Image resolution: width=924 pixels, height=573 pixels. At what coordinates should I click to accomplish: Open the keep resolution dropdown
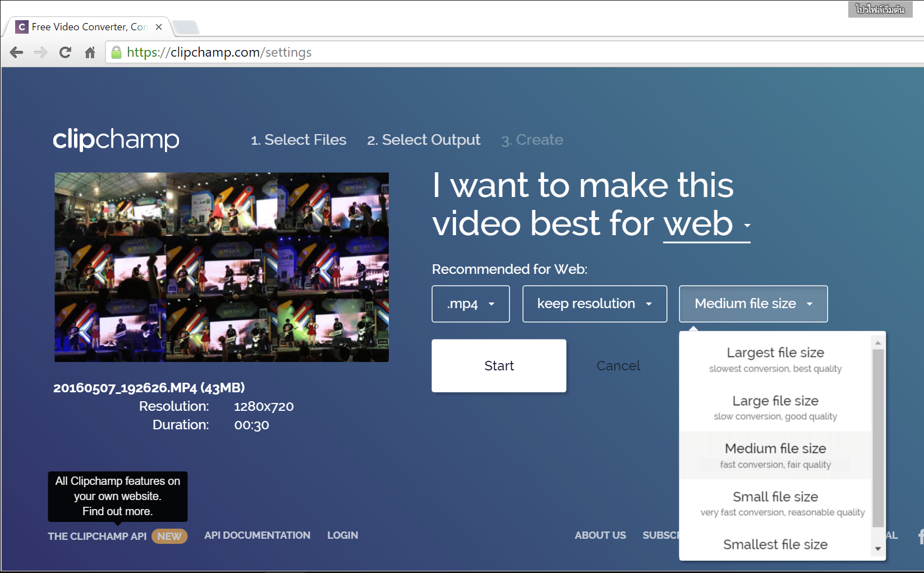pyautogui.click(x=594, y=304)
